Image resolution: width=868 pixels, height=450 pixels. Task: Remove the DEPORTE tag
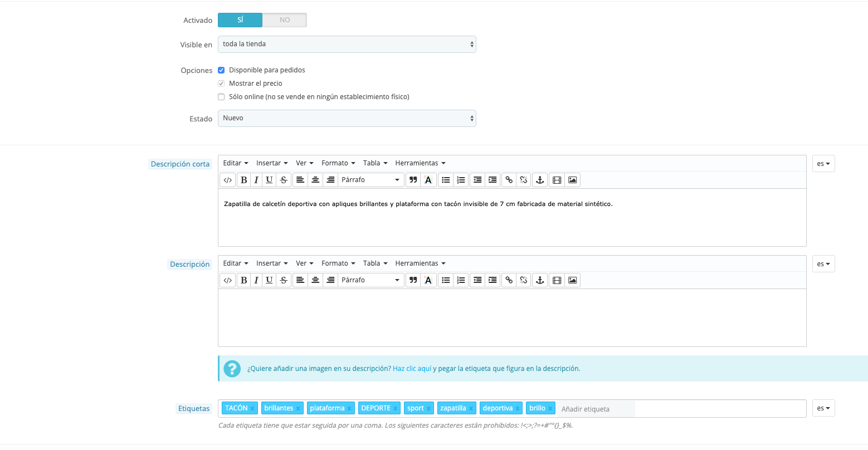(x=396, y=409)
